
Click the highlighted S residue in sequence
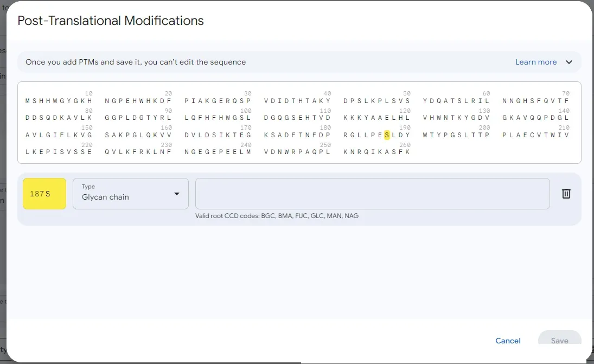tap(387, 135)
